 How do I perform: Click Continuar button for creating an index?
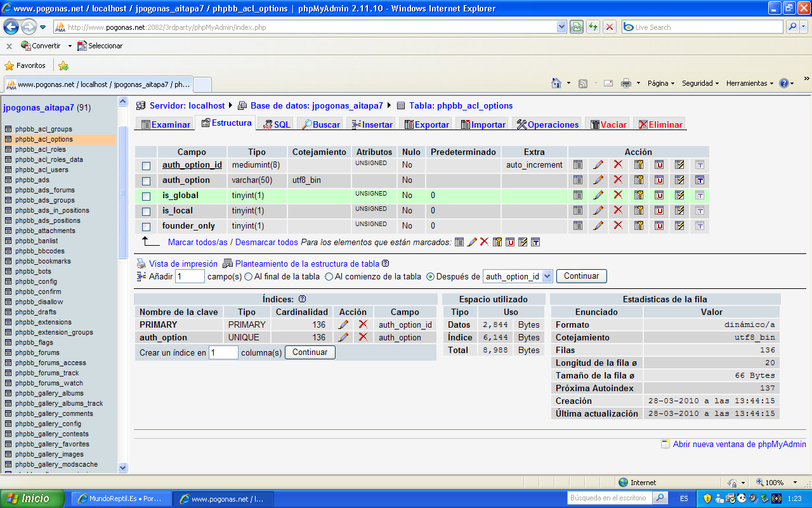310,352
